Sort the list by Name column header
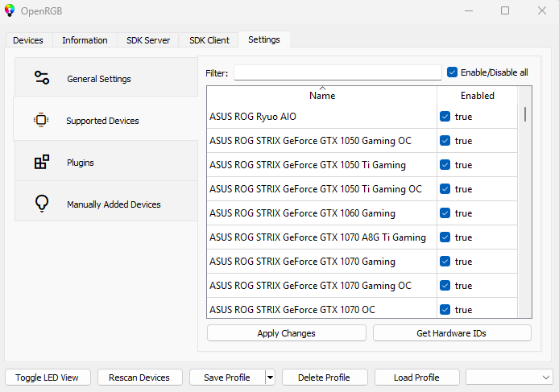Image resolution: width=559 pixels, height=392 pixels. pyautogui.click(x=322, y=96)
